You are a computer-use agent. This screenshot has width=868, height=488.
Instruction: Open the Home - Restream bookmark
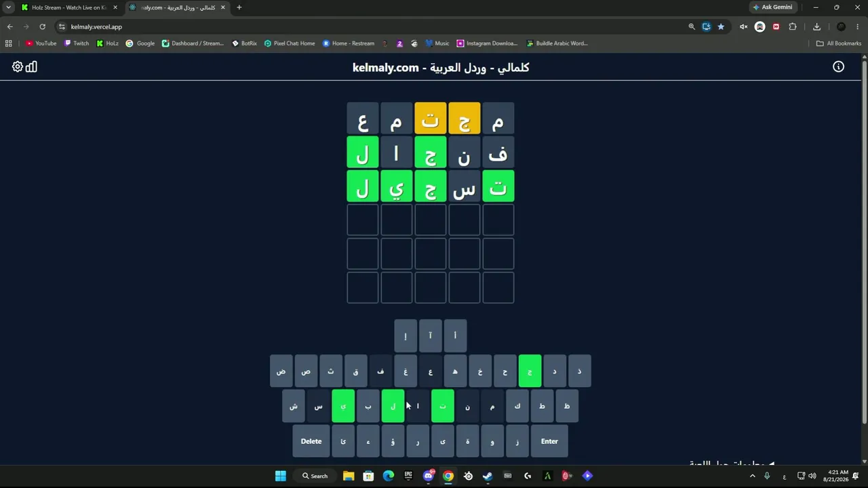[349, 43]
